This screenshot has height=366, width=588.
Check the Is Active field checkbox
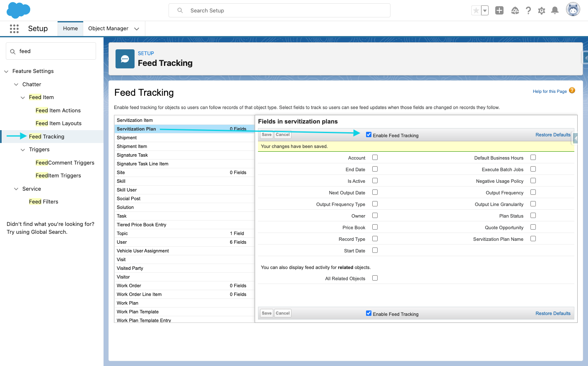(x=375, y=181)
